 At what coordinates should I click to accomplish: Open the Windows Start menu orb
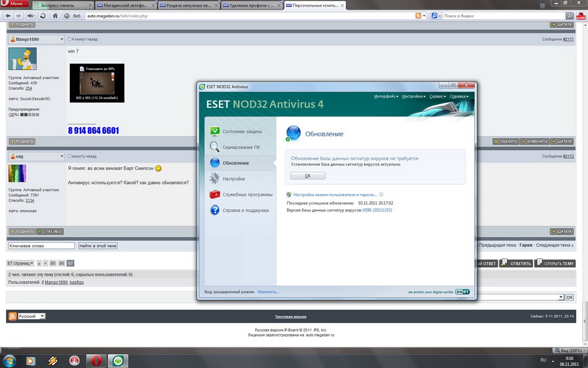(10, 360)
